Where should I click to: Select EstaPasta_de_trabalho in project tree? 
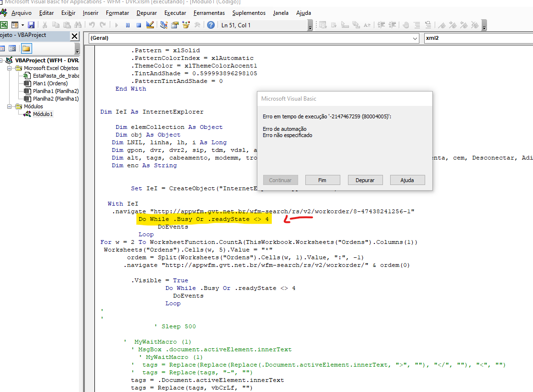[x=56, y=76]
